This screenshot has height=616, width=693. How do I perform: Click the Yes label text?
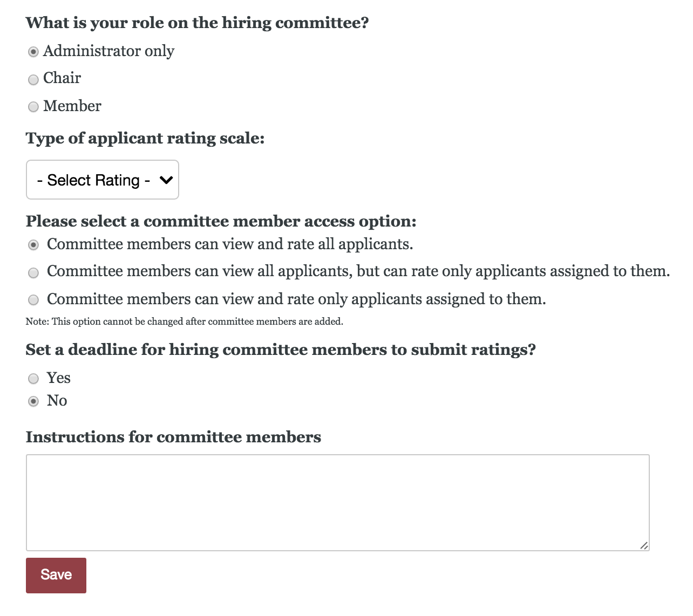click(x=58, y=378)
